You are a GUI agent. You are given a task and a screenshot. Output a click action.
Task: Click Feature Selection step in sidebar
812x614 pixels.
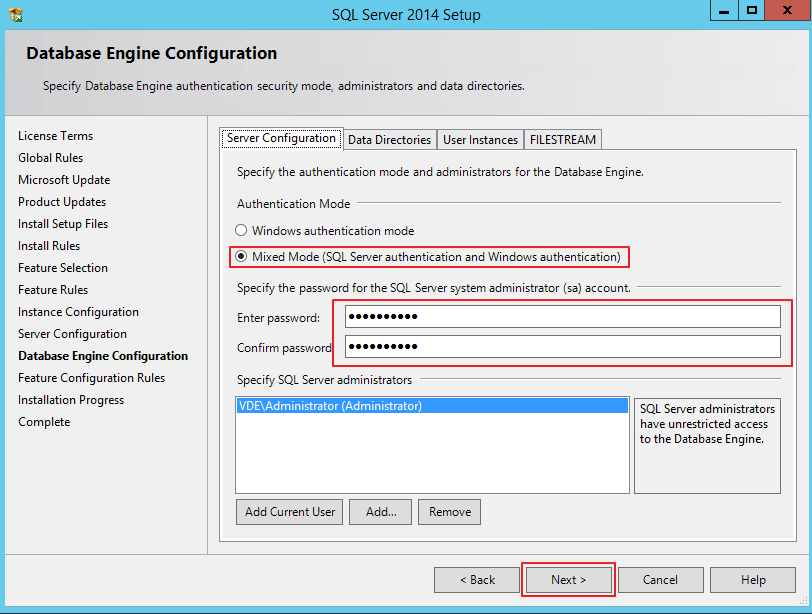click(63, 268)
